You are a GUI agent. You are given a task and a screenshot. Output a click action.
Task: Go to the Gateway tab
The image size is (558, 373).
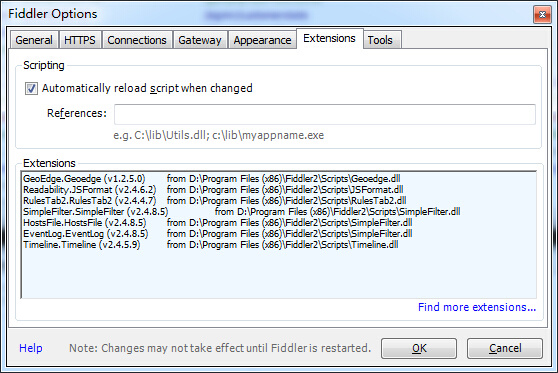coord(200,40)
